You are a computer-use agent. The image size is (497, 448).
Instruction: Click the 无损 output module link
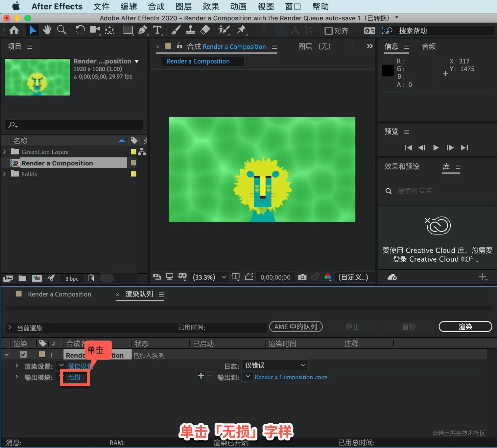pyautogui.click(x=74, y=377)
